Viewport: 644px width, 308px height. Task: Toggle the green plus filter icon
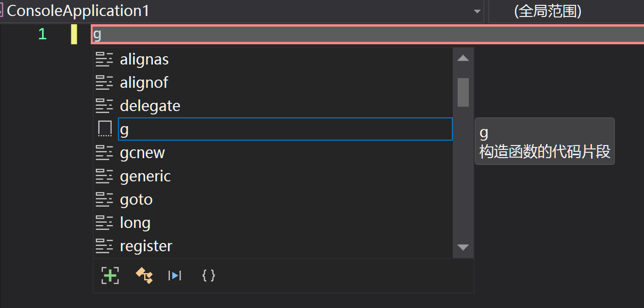point(110,276)
